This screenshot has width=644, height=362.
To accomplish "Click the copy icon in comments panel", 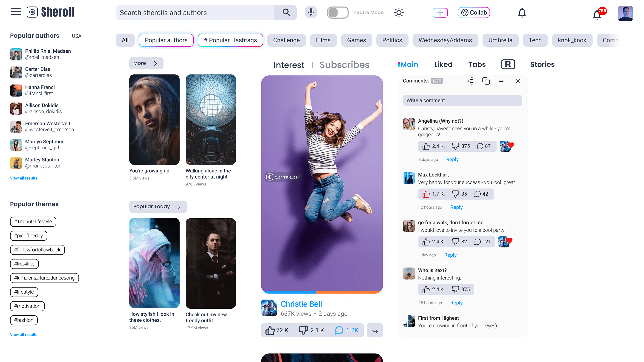I will [x=486, y=81].
